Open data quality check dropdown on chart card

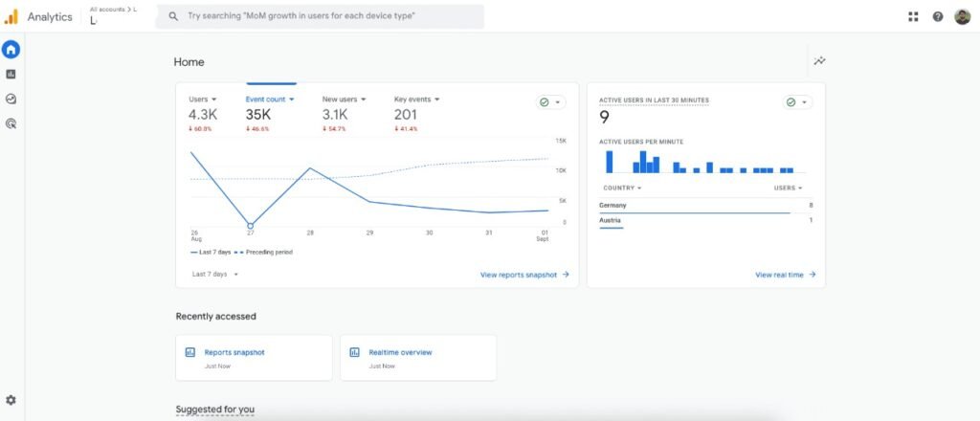tap(550, 102)
